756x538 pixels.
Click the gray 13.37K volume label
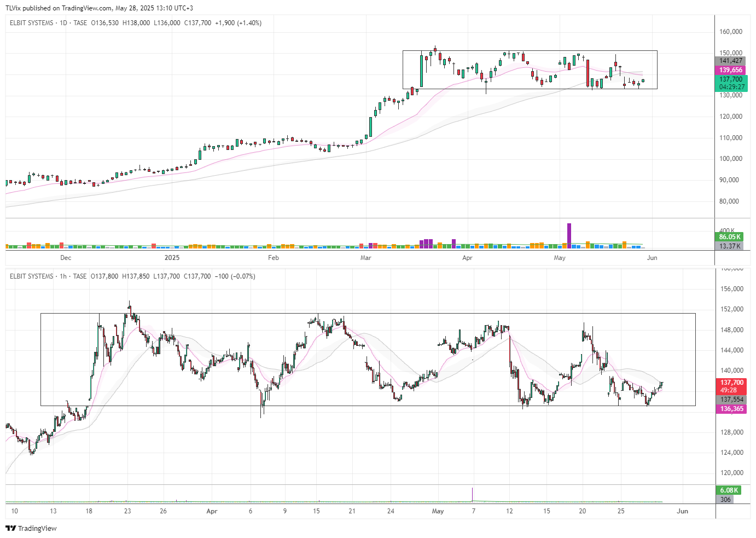coord(729,246)
